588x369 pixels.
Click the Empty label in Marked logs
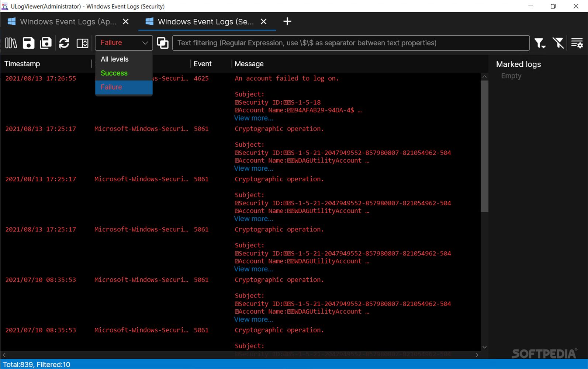511,76
